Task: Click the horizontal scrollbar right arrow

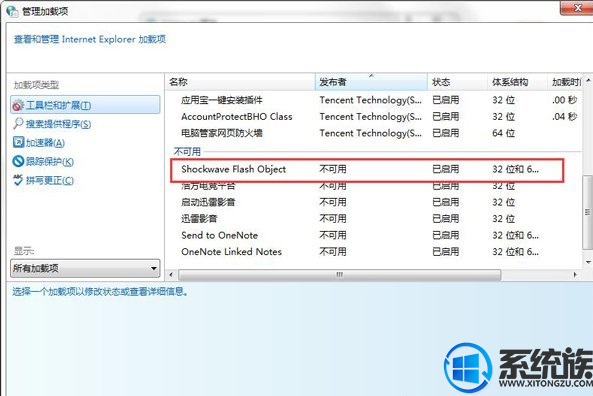Action: click(x=575, y=275)
